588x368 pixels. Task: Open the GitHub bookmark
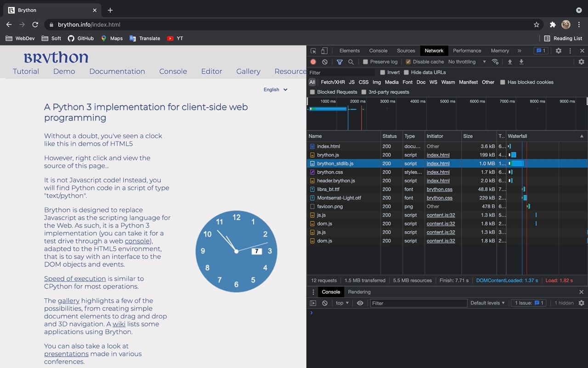pyautogui.click(x=81, y=38)
